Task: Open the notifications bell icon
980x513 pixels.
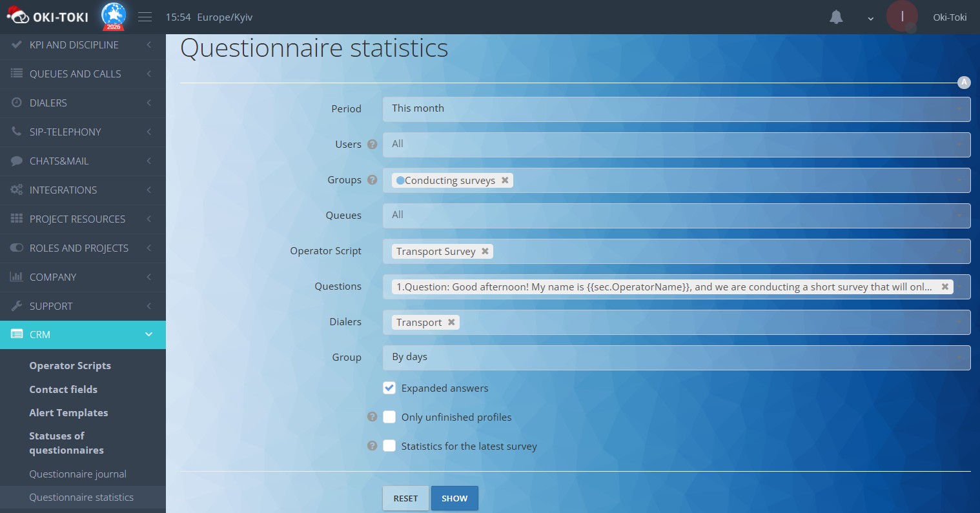Action: pyautogui.click(x=836, y=17)
